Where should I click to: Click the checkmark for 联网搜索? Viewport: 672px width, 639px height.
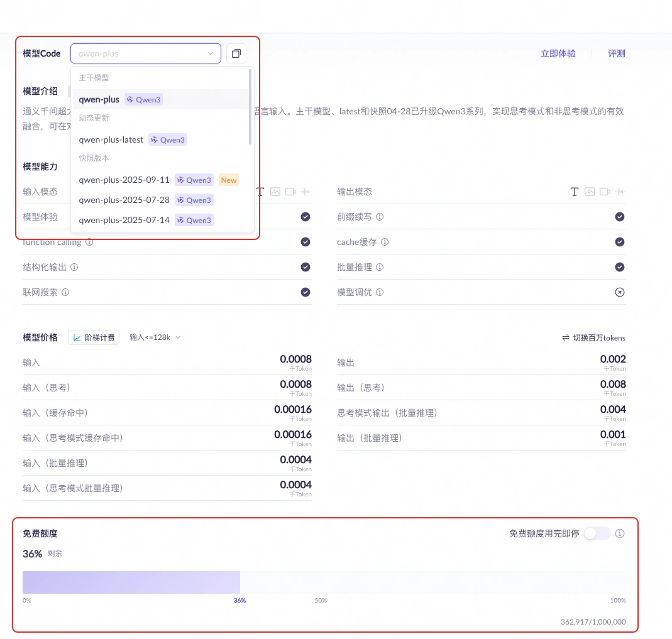pyautogui.click(x=306, y=292)
